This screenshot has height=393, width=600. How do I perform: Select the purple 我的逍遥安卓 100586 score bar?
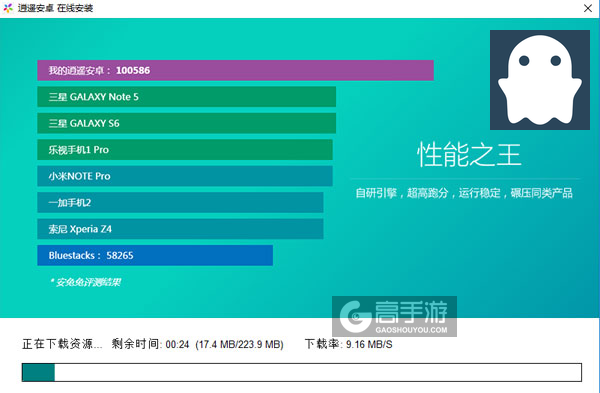(235, 70)
